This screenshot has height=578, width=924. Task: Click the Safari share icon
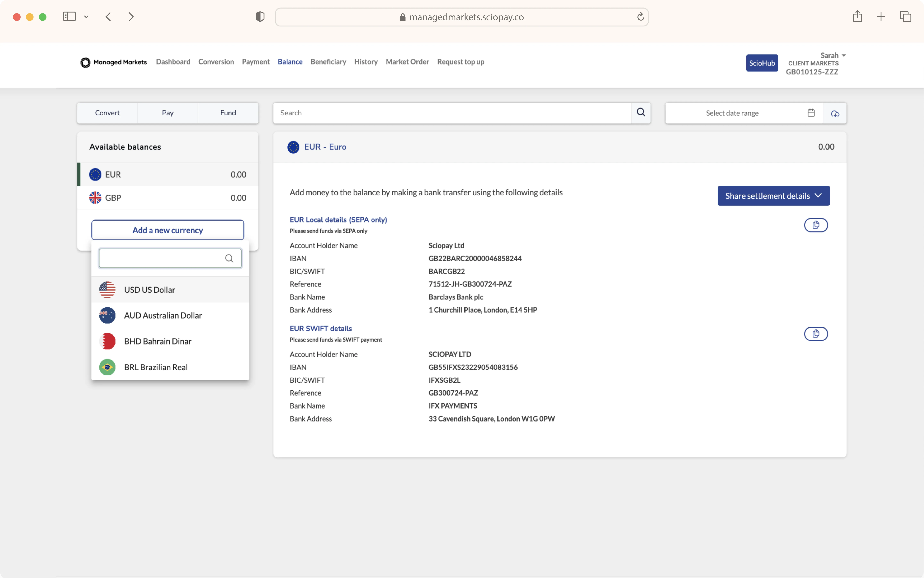click(x=857, y=16)
